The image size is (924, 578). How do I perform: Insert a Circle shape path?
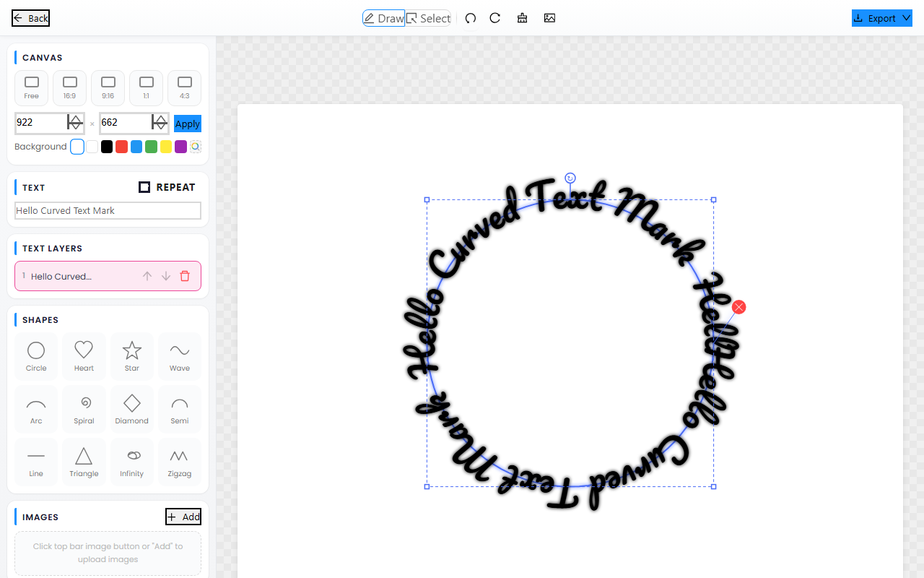(36, 356)
